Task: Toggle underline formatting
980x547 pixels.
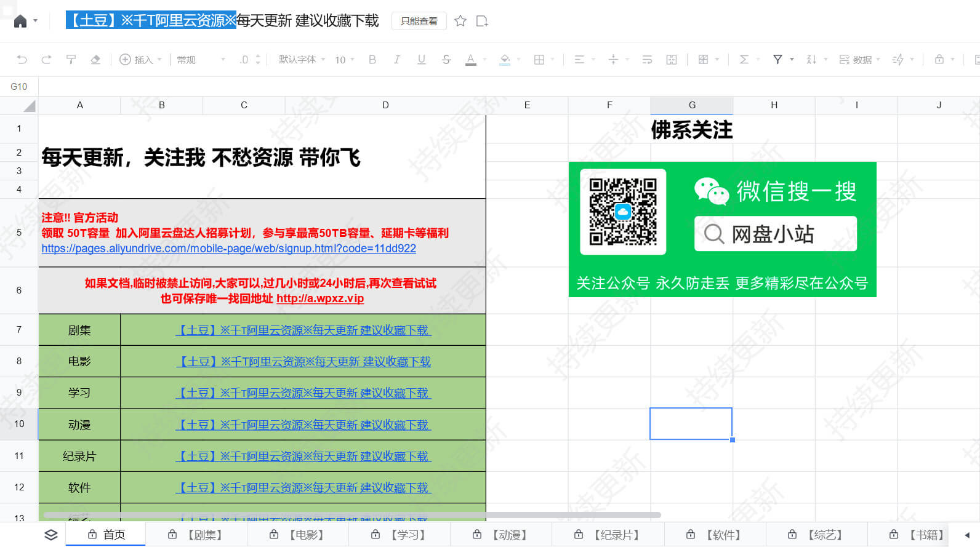Action: [422, 60]
